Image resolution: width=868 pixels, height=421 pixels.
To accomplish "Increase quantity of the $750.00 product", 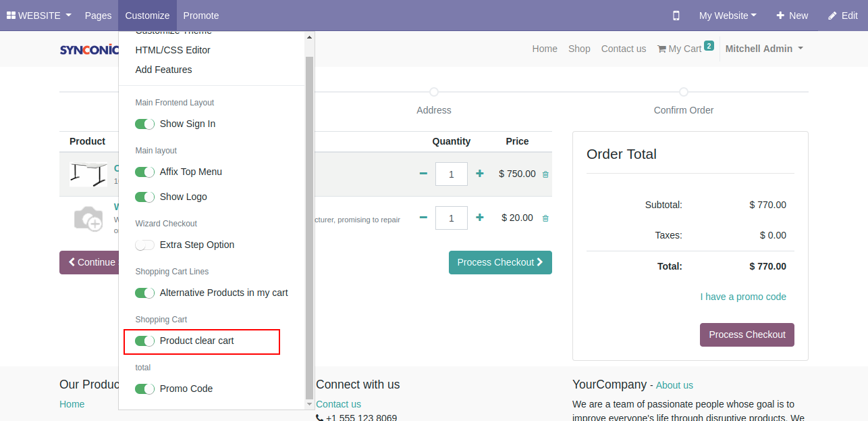I will click(x=480, y=174).
